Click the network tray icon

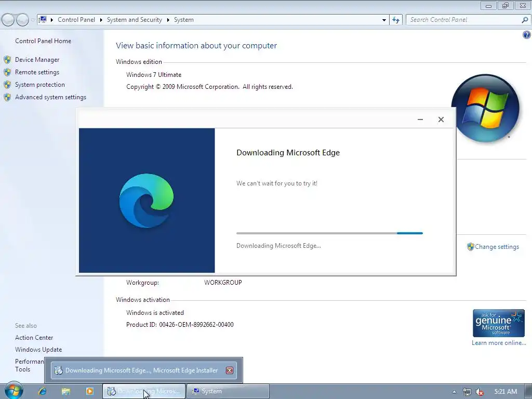click(467, 392)
